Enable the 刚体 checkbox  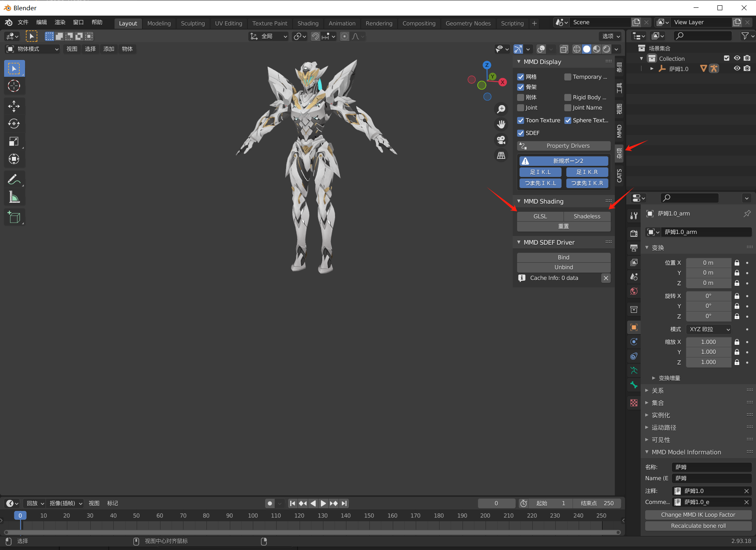(520, 97)
